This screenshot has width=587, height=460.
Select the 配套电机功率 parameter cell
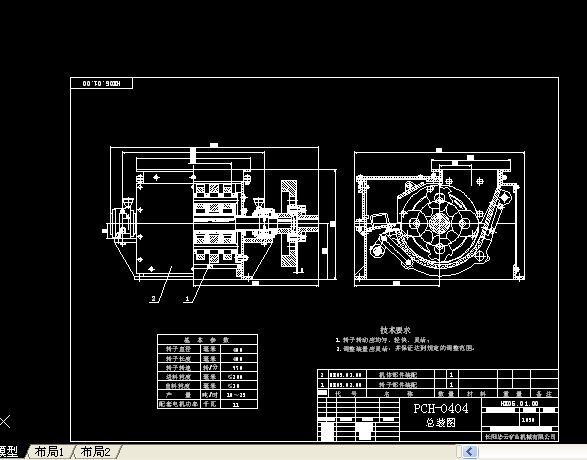click(179, 404)
